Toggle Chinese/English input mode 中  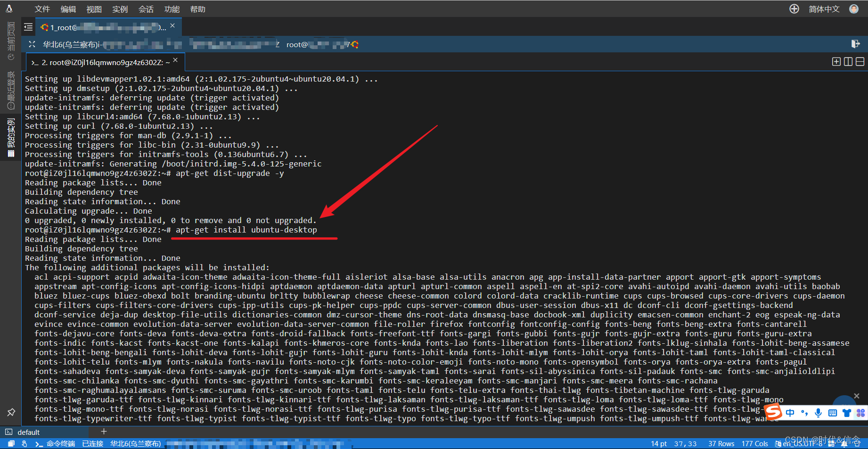790,413
